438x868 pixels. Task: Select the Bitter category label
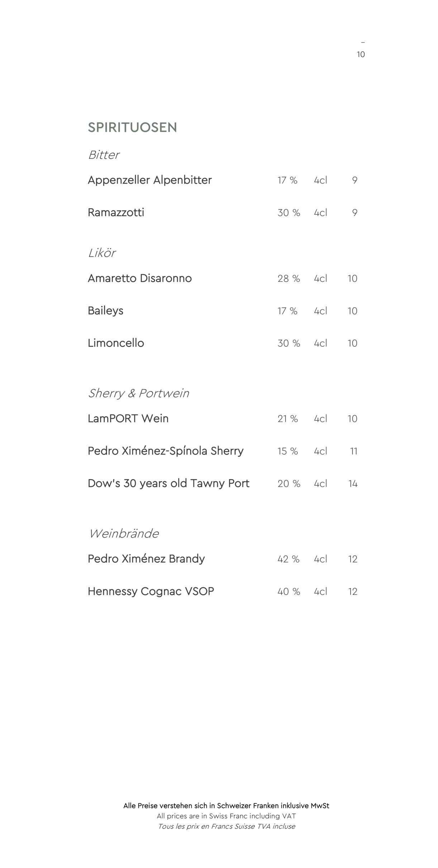point(104,155)
